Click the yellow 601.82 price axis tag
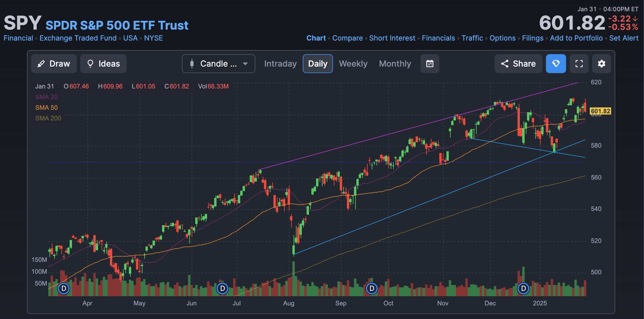Screen dimensions: 644x319 [600, 111]
